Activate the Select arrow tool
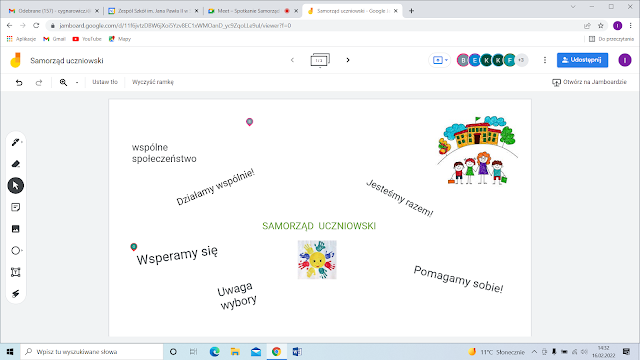Viewport: 640px width, 360px height. click(16, 186)
